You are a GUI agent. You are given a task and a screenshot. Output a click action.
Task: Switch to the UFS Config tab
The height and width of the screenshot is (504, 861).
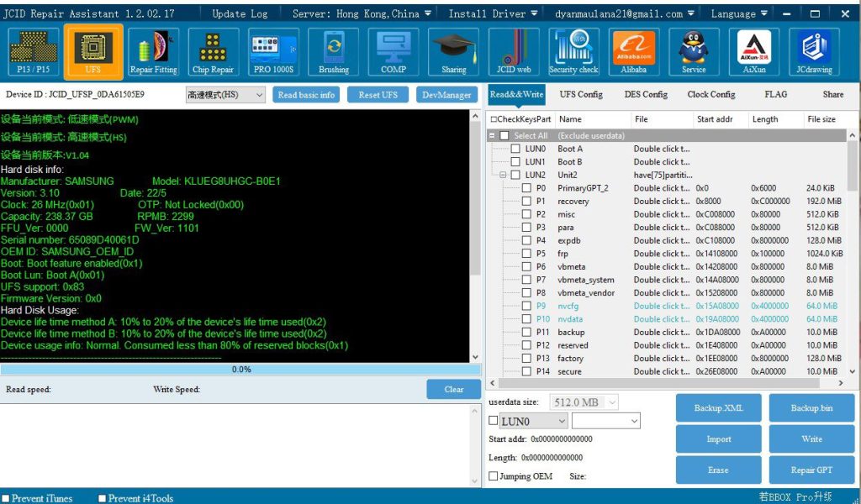581,95
